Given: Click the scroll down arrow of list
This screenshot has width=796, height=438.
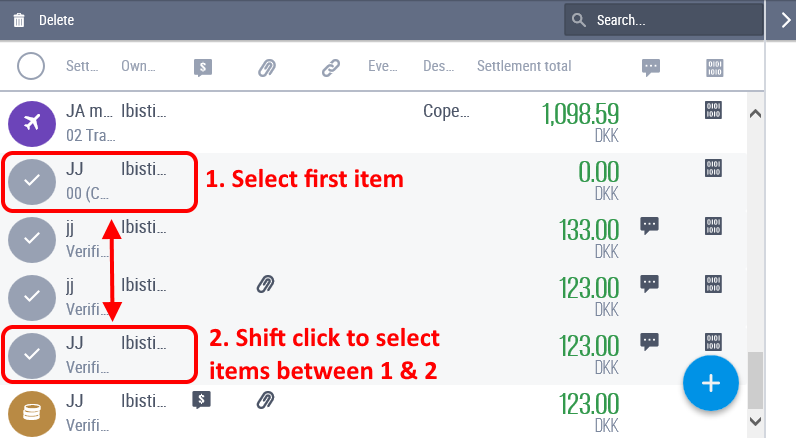Looking at the screenshot, I should click(755, 421).
